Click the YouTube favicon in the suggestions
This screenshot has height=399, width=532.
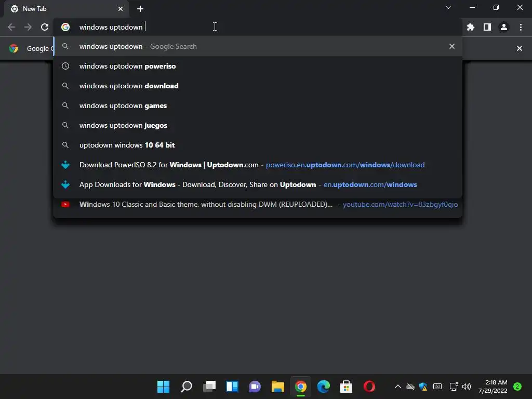(x=65, y=204)
